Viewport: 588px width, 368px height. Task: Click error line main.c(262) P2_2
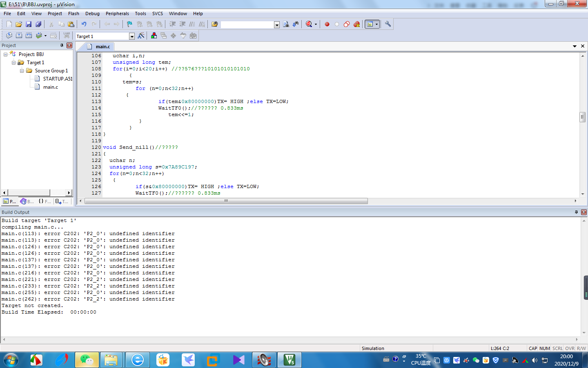(x=88, y=299)
